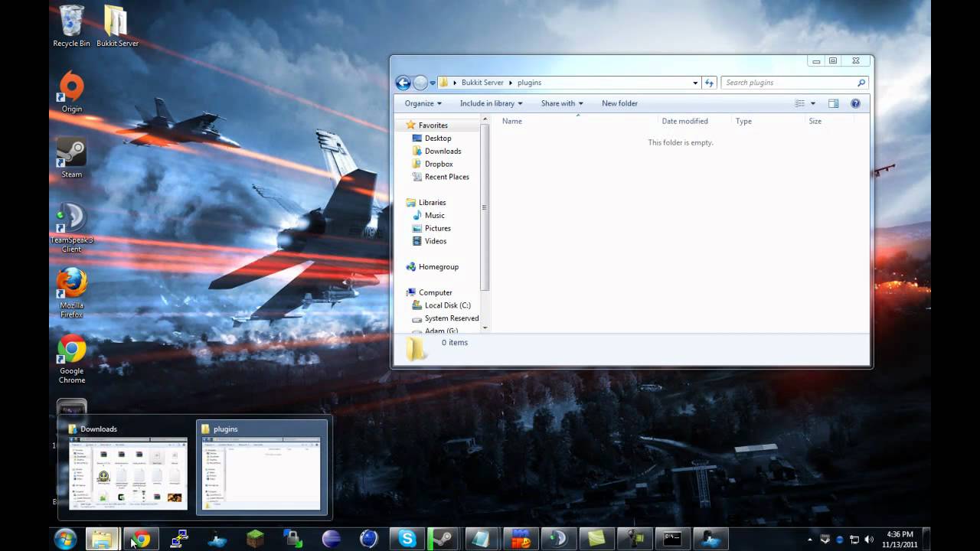
Task: Select Favorites in the navigation pane
Action: [x=433, y=126]
